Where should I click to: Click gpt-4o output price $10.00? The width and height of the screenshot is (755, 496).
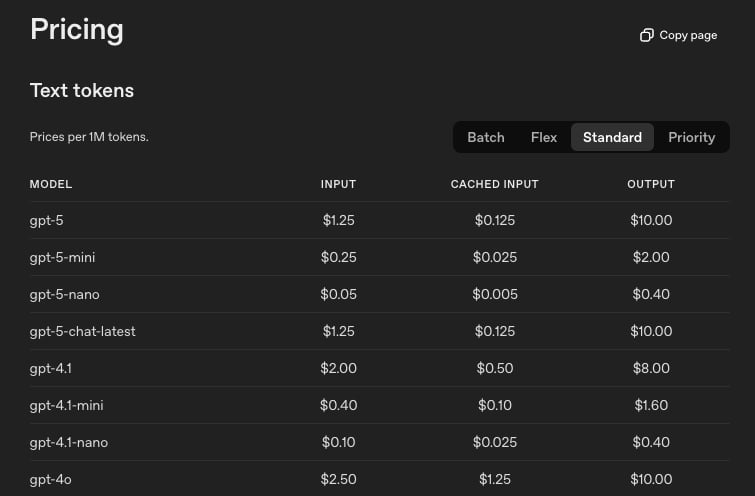[651, 480]
